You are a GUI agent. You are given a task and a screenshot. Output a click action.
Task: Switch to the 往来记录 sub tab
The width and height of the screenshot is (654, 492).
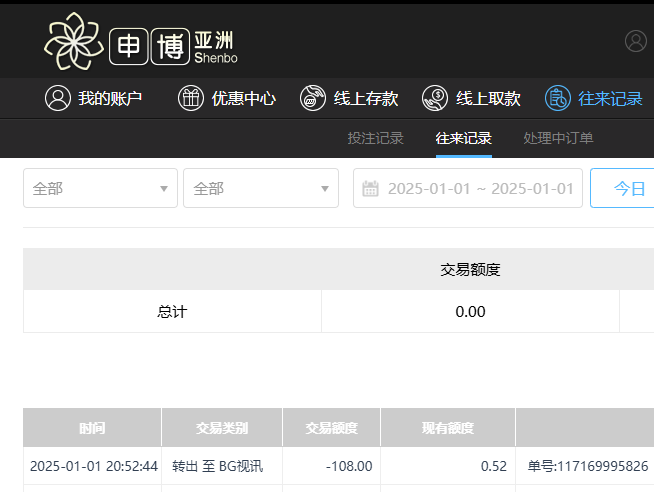click(x=464, y=138)
